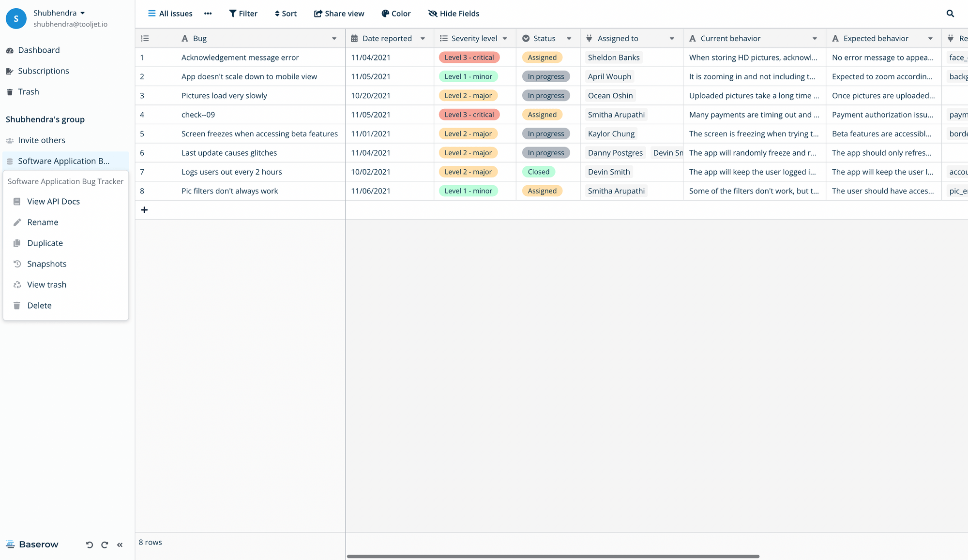Expand the Shubhendra account dropdown
This screenshot has height=560, width=968.
click(82, 13)
